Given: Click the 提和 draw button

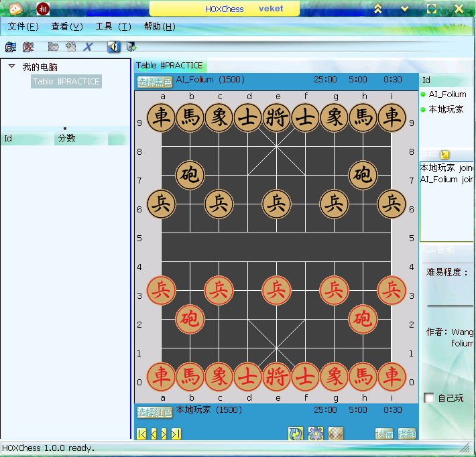Looking at the screenshot, I should click(x=407, y=434).
